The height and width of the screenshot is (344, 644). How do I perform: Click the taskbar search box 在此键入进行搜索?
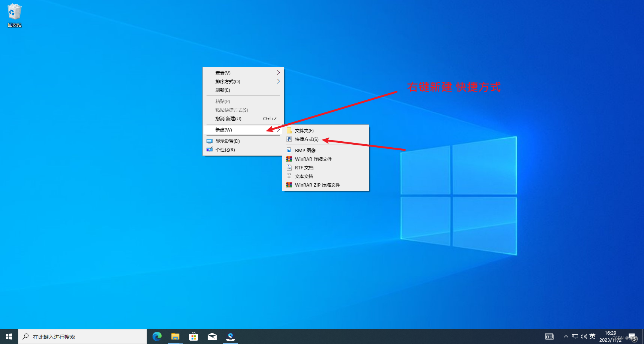coord(82,337)
